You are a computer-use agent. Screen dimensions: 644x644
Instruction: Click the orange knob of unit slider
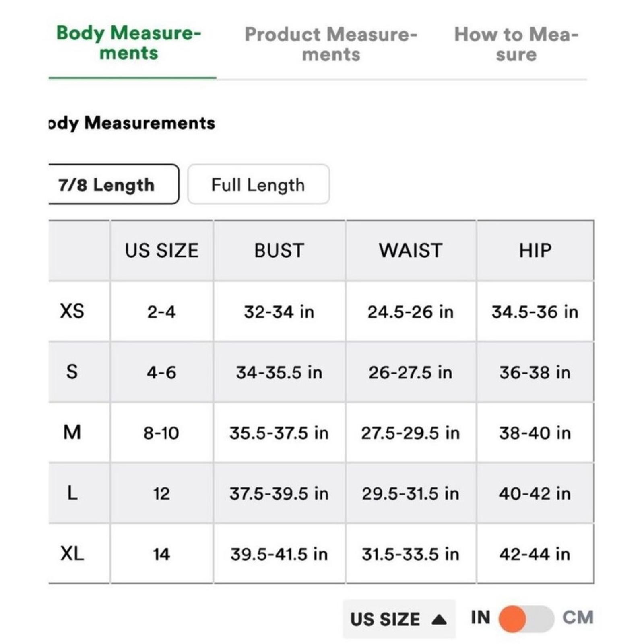512,619
